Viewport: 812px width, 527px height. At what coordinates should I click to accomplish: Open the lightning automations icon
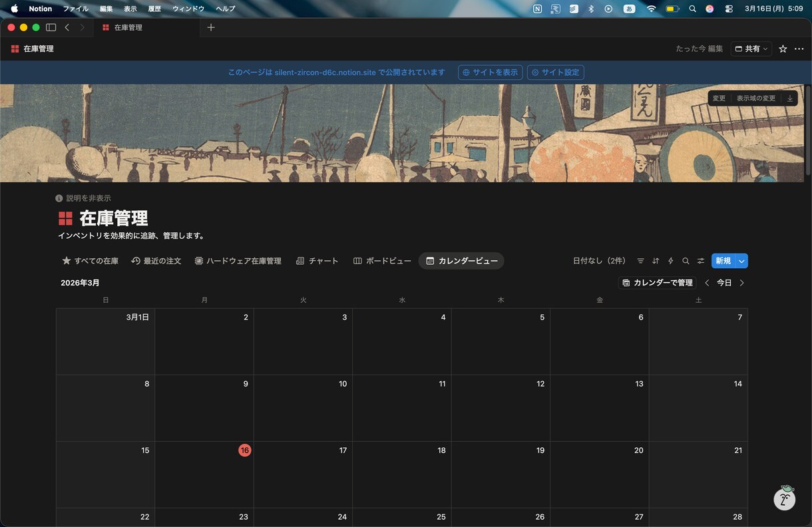point(671,261)
